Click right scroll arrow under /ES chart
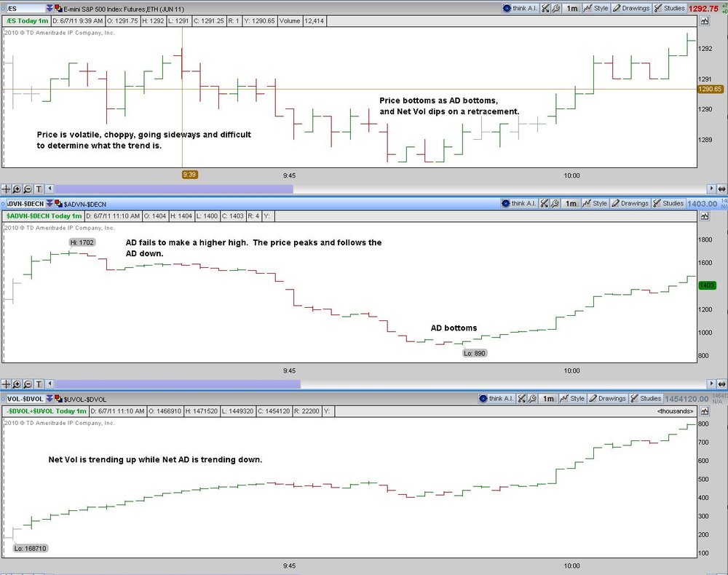This screenshot has height=575, width=728. [711, 189]
